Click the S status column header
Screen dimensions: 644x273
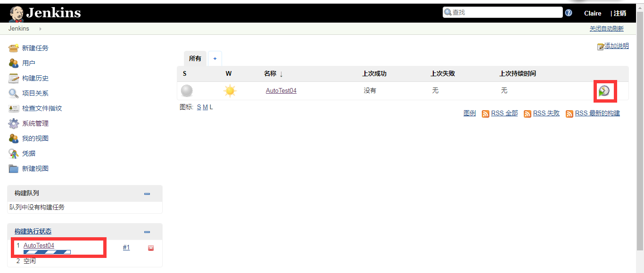(185, 74)
